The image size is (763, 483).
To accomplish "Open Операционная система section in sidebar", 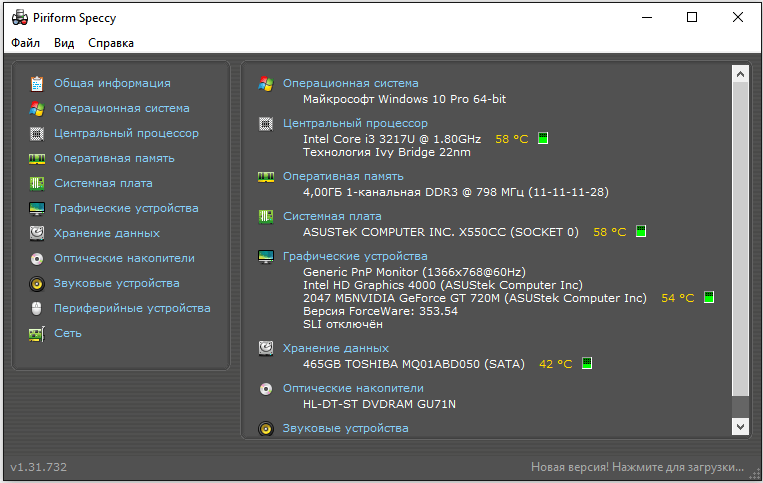I will [122, 108].
